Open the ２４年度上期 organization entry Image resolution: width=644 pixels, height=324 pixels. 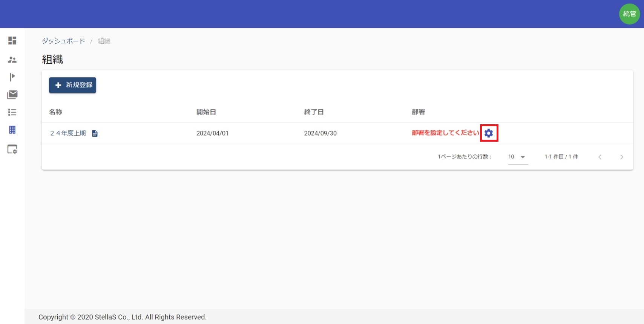pos(68,133)
